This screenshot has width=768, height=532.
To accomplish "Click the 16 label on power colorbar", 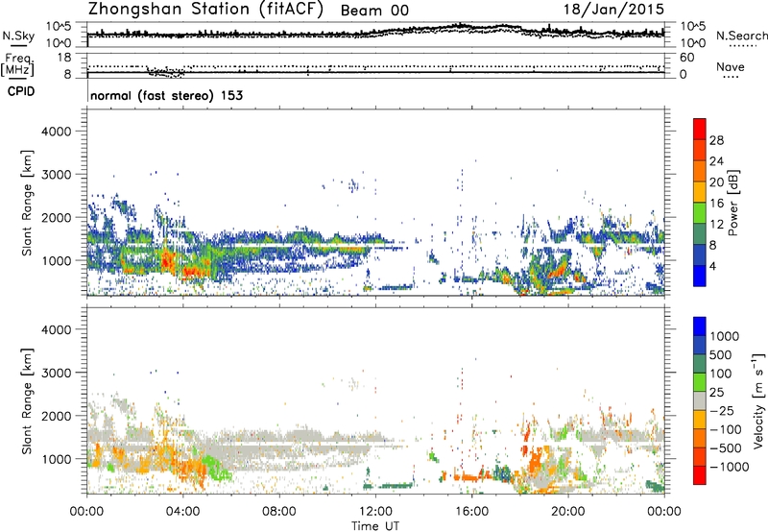I will click(716, 204).
